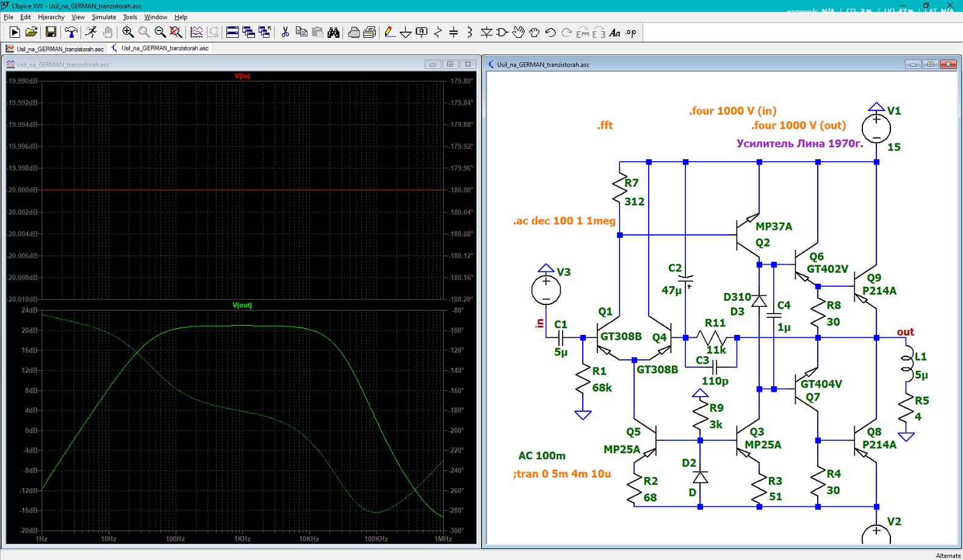This screenshot has width=963, height=560.
Task: Click the C2 capacitor value 47µ
Action: click(x=671, y=290)
